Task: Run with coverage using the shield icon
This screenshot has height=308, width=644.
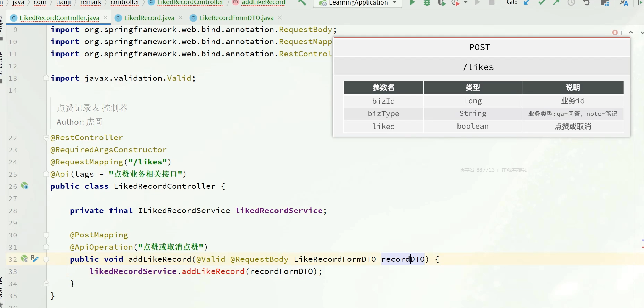Action: 441,3
